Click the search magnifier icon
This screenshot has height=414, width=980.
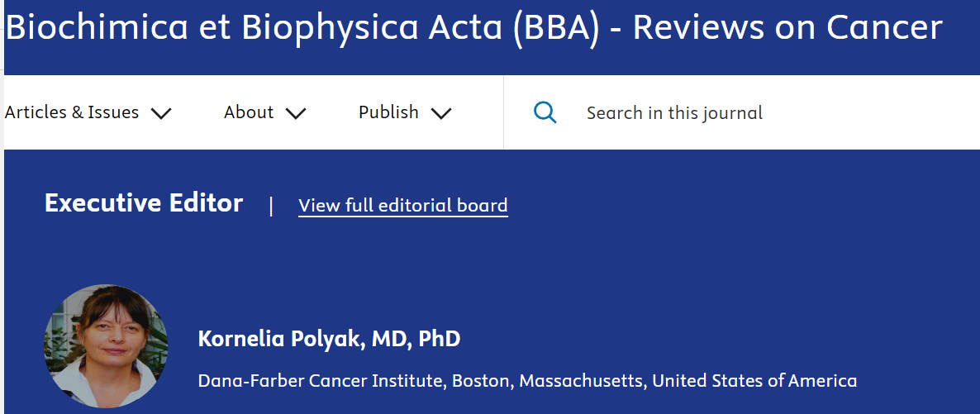point(545,112)
